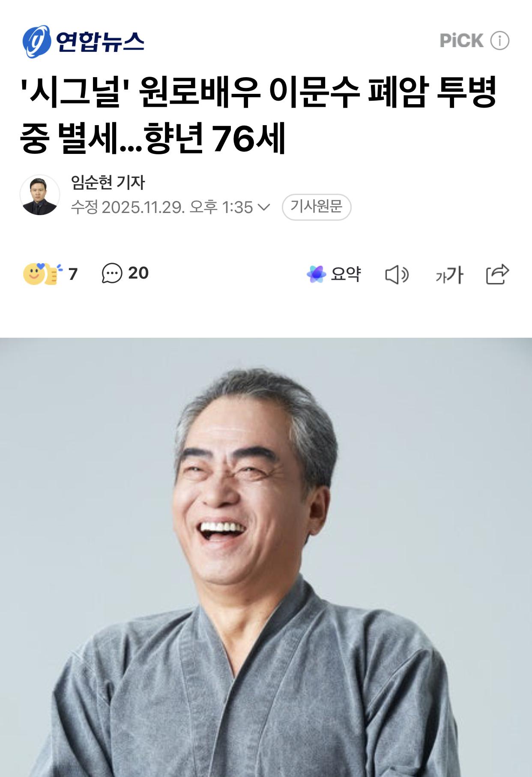Viewport: 532px width, 777px height.
Task: Tap the share arrow icon
Action: pos(497,274)
